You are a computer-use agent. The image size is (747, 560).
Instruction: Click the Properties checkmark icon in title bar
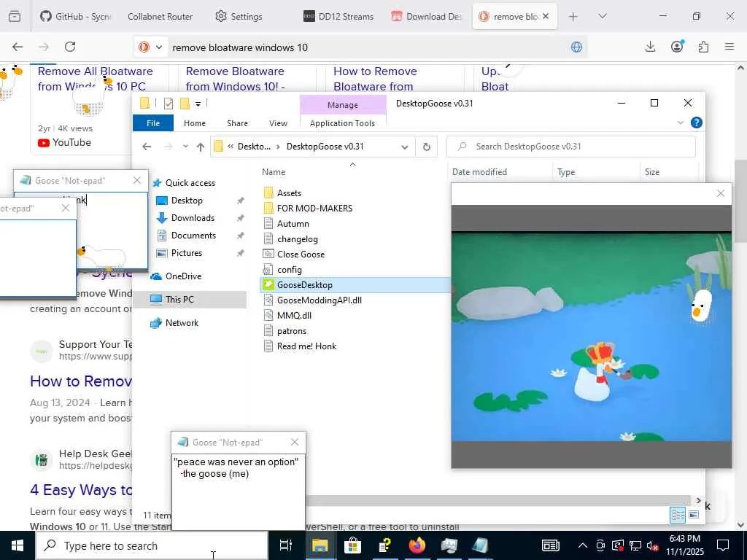[169, 104]
